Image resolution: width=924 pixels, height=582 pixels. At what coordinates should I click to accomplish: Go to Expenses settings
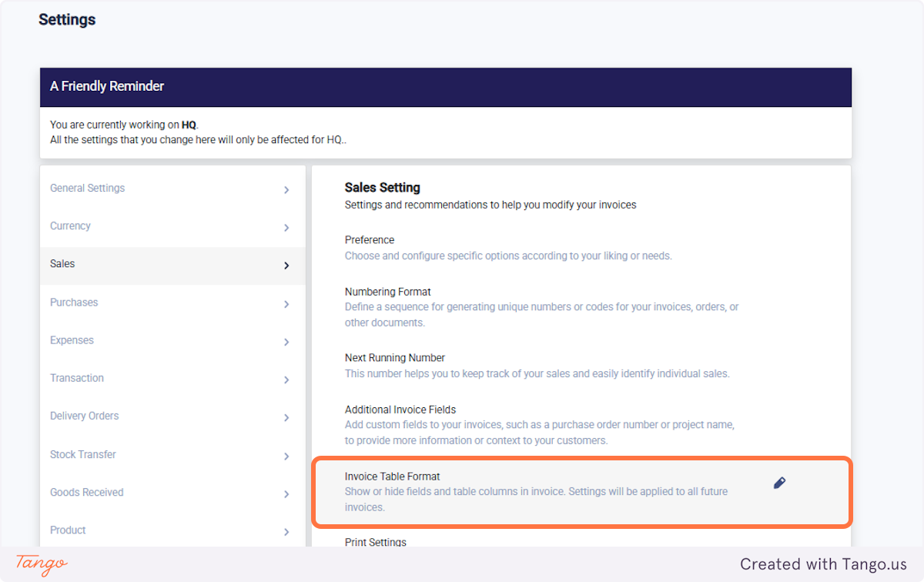click(172, 340)
